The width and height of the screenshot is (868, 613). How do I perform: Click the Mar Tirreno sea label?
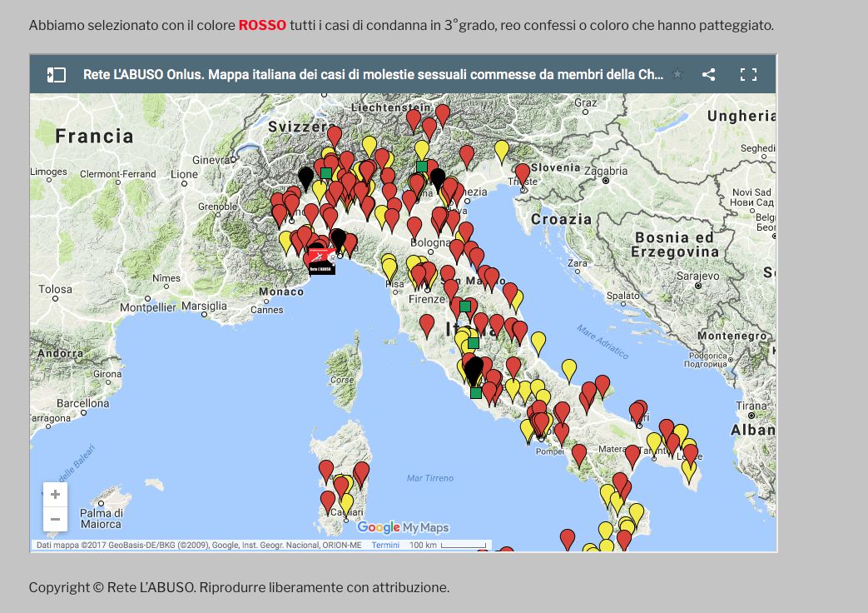pyautogui.click(x=430, y=478)
